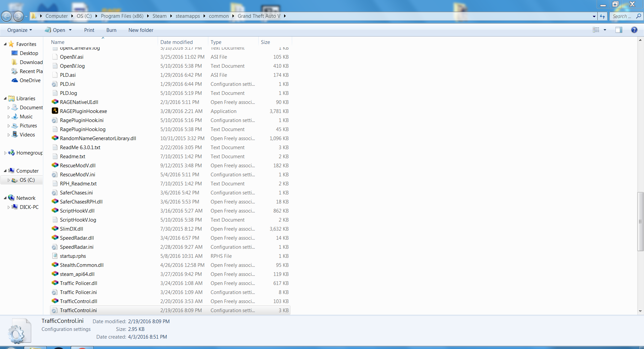Toggle the preview pane button

pos(619,30)
